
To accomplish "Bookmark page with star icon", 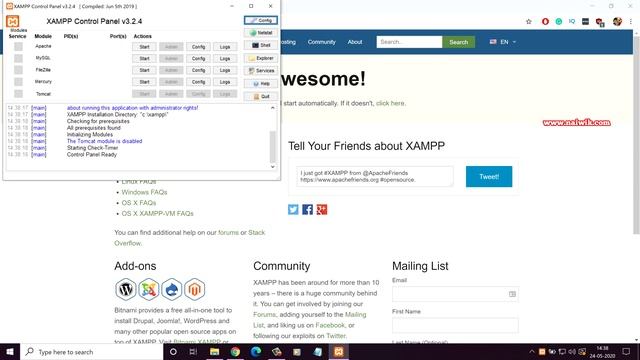I will coord(529,22).
